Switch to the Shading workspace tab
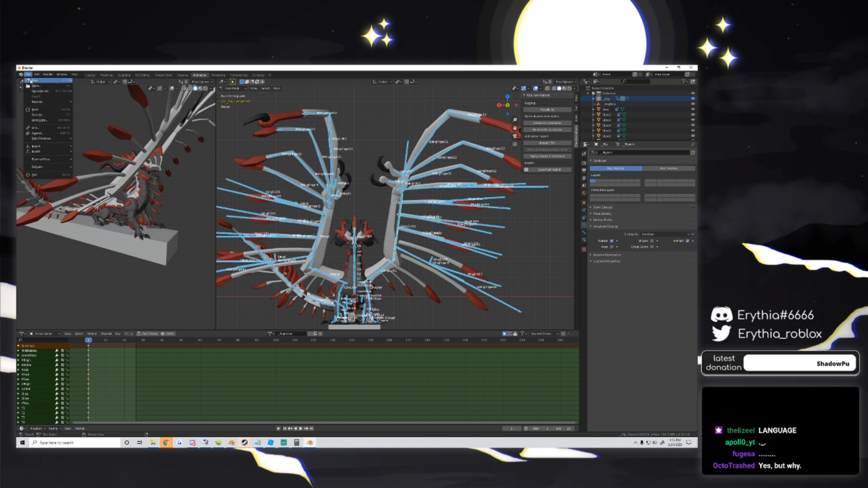The width and height of the screenshot is (868, 488). point(182,75)
